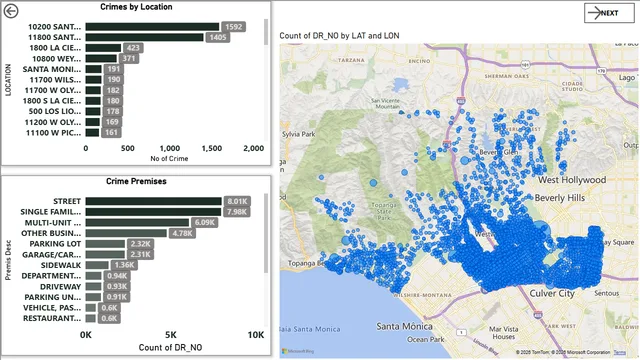Click the PARKING UN... label
The width and height of the screenshot is (640, 360).
(x=53, y=297)
